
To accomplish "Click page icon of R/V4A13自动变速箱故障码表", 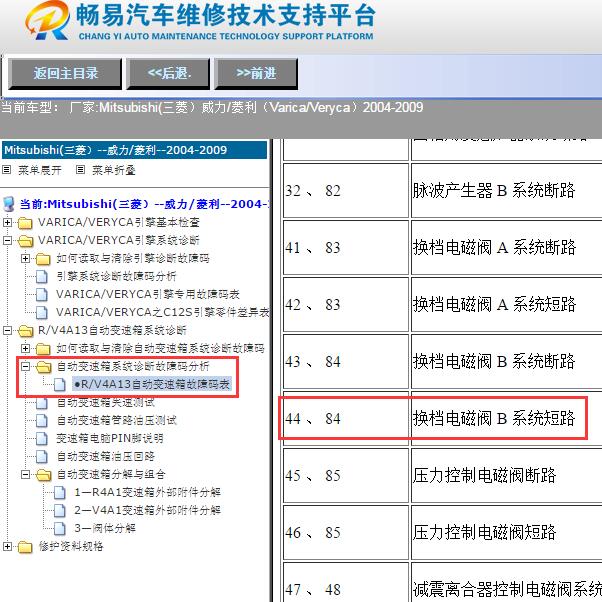I will pos(60,384).
